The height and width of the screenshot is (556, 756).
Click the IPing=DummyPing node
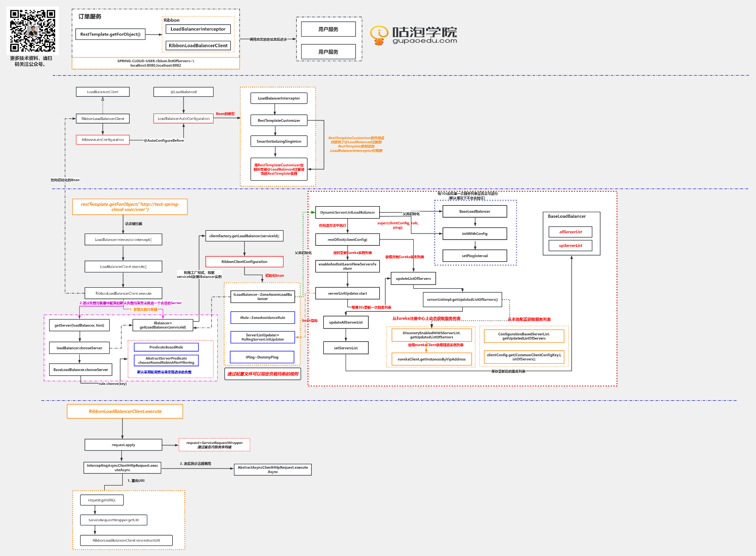coord(262,357)
